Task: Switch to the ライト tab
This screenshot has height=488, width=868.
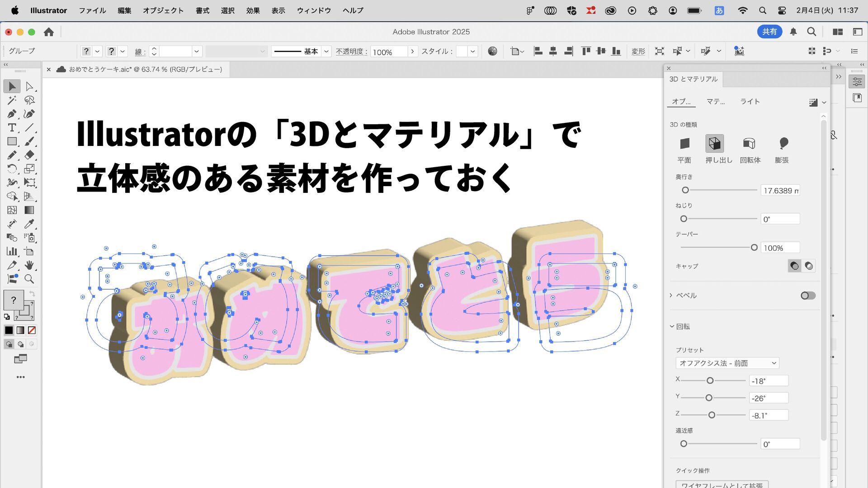Action: 750,102
